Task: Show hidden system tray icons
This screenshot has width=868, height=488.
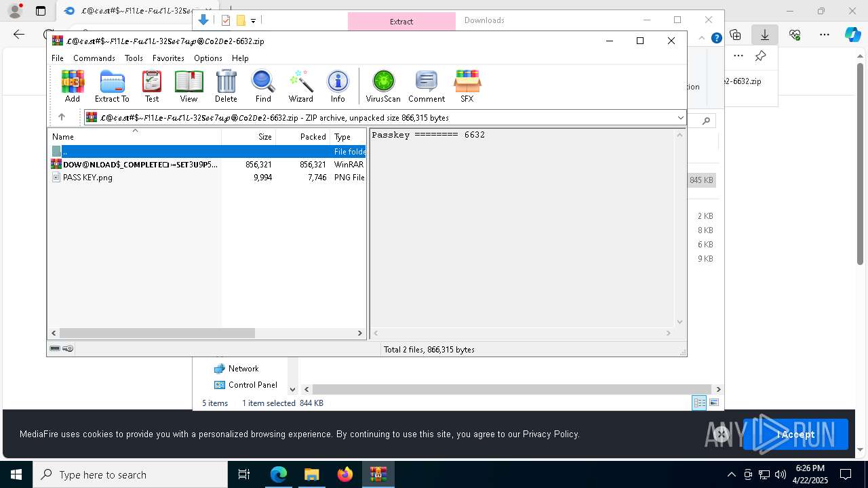Action: coord(731,474)
